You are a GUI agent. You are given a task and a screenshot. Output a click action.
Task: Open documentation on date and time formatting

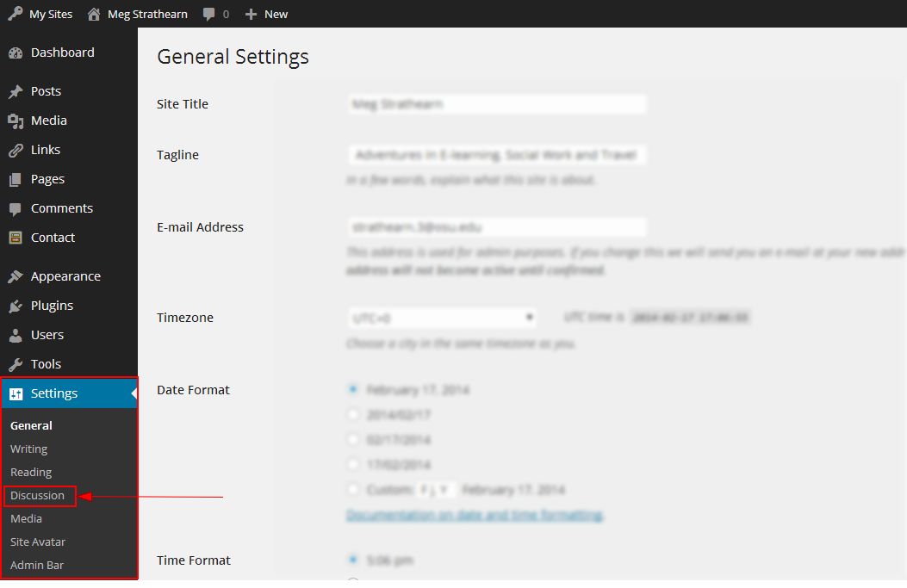[473, 514]
